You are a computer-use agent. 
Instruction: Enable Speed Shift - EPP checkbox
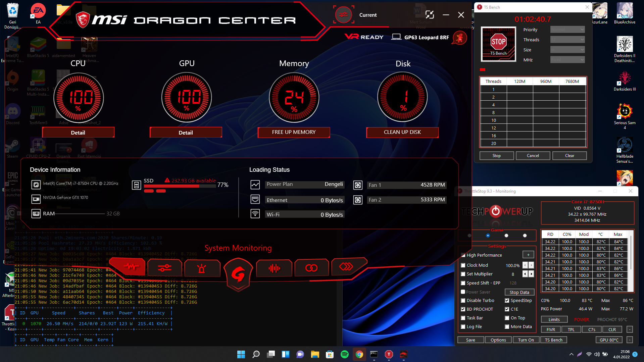463,283
